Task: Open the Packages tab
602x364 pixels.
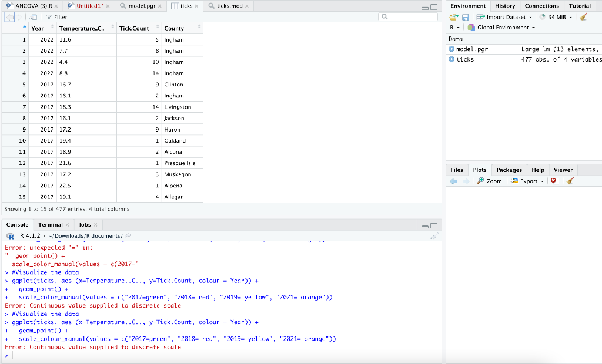Action: pos(509,170)
